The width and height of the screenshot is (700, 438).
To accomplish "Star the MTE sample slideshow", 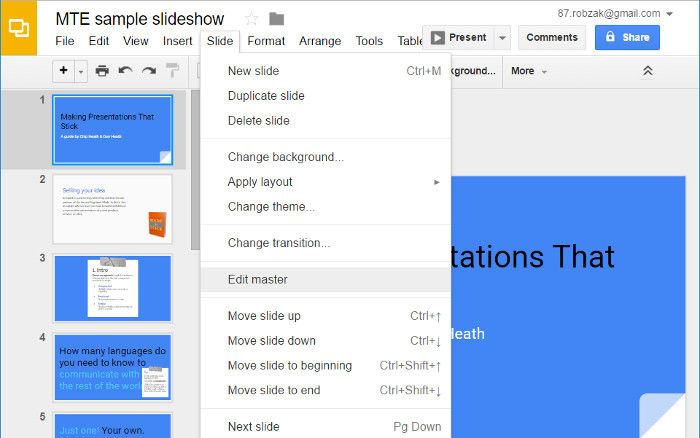I will coord(251,19).
